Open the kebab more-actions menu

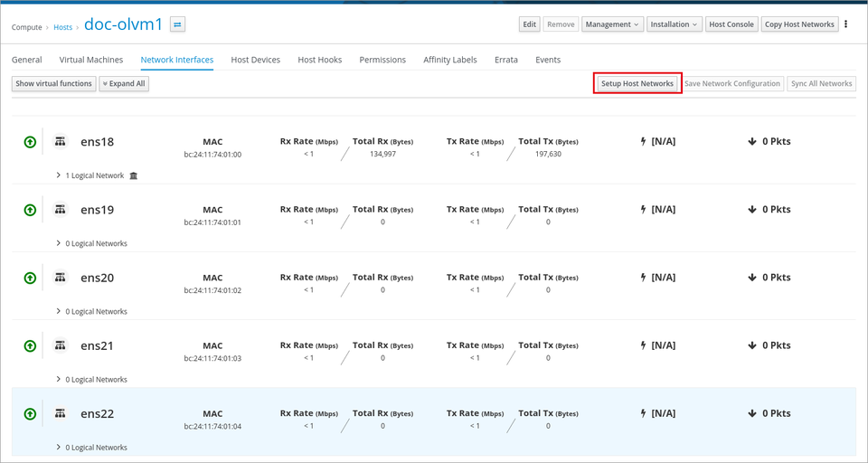tap(846, 24)
